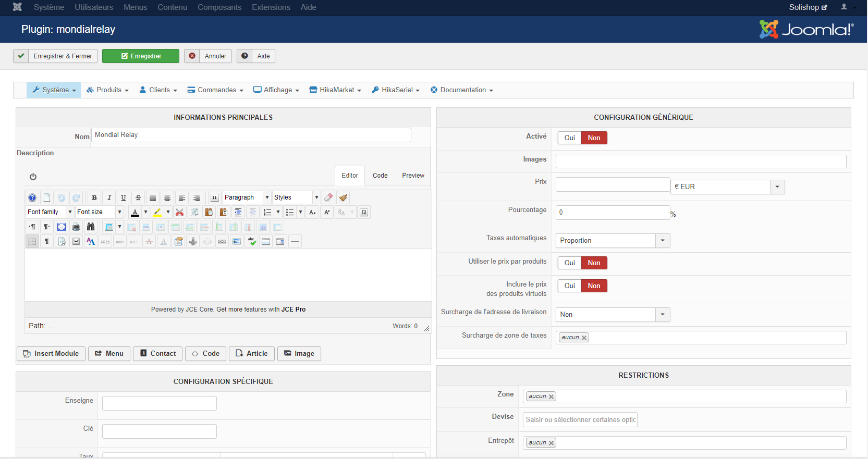Toggle bold formatting in the editor

(94, 197)
